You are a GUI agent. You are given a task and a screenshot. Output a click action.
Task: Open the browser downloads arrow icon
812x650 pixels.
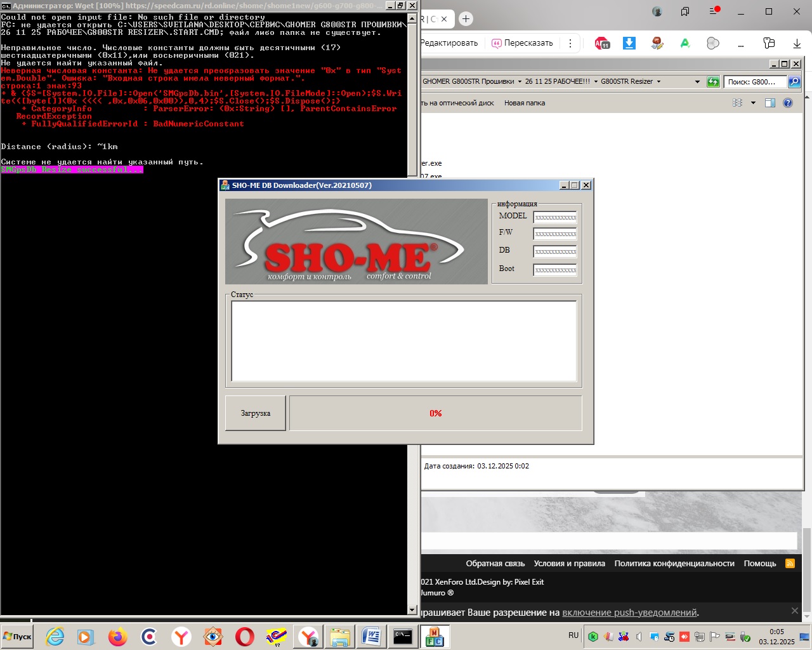(x=797, y=43)
